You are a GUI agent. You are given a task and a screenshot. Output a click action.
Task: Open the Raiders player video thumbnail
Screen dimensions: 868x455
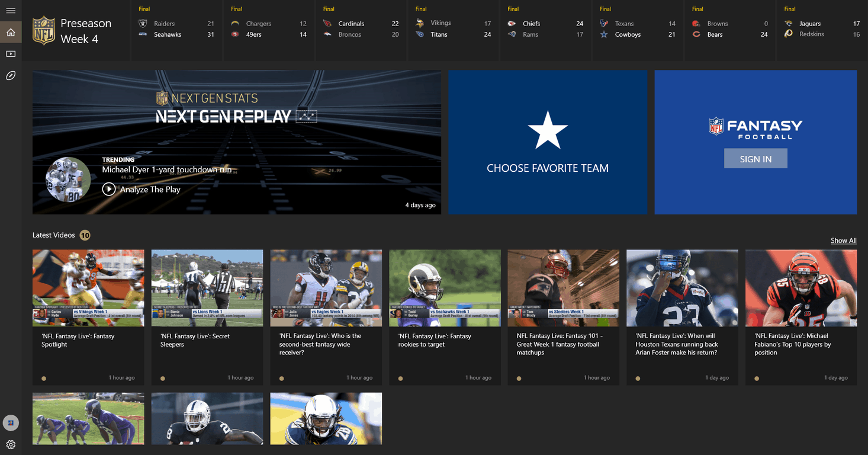tap(207, 419)
